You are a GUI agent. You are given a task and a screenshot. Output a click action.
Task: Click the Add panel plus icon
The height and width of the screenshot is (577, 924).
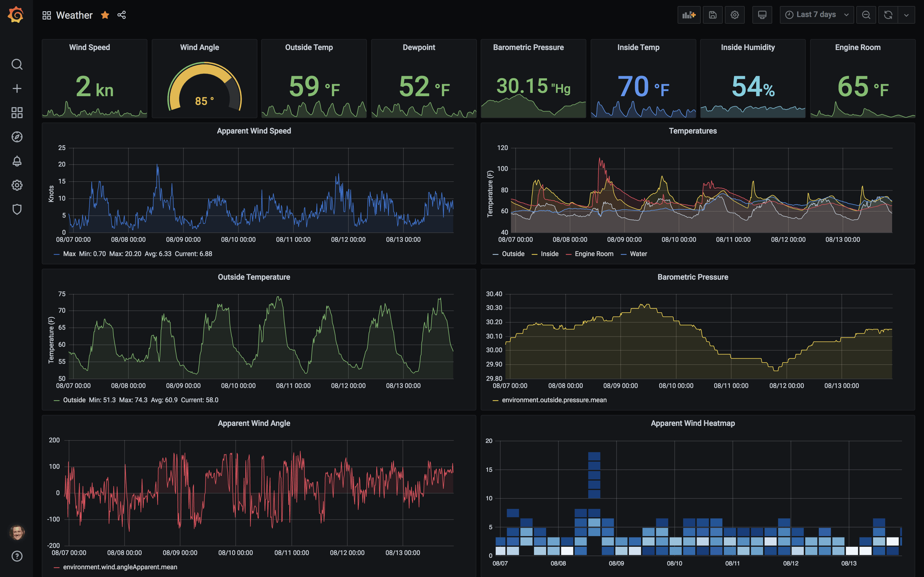689,15
